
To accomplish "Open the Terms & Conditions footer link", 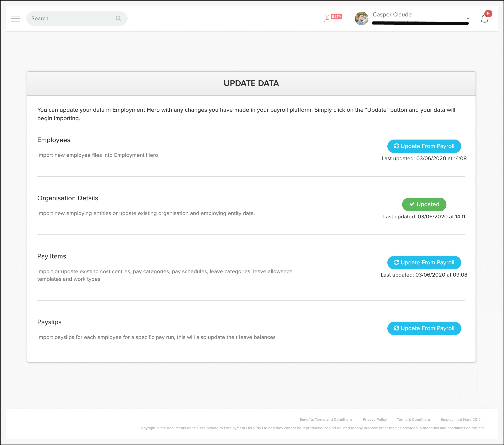I will click(414, 420).
